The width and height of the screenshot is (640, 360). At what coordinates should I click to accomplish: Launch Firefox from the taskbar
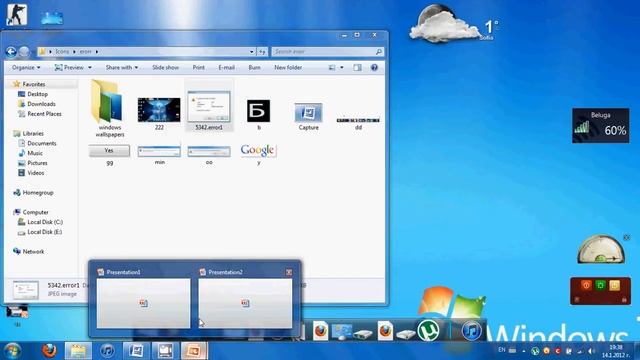[x=49, y=351]
